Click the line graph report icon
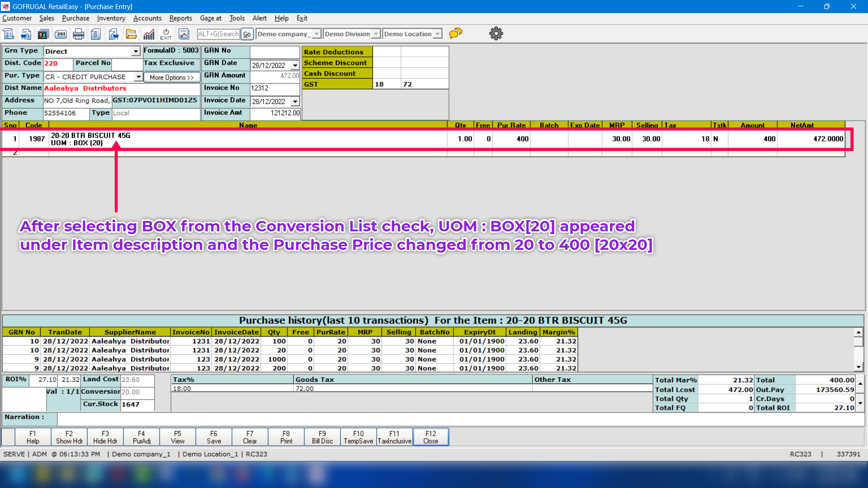The image size is (868, 488). click(184, 34)
